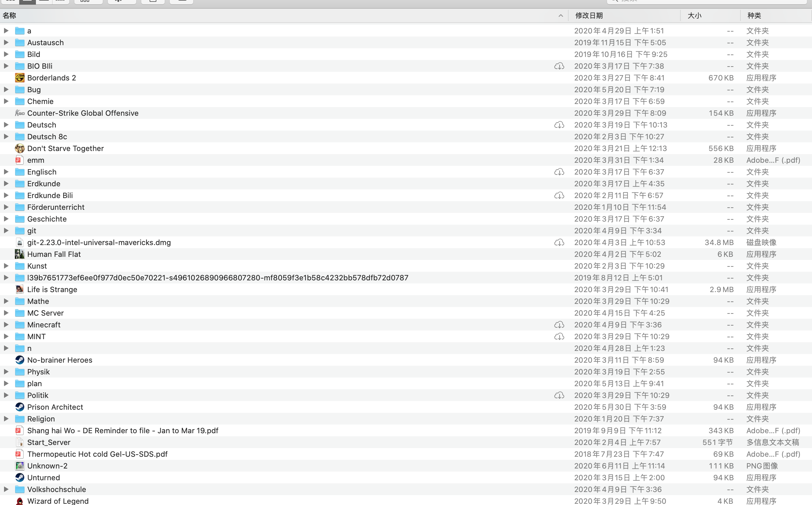Click the Human Fall Flat app icon
812x505 pixels.
(20, 254)
